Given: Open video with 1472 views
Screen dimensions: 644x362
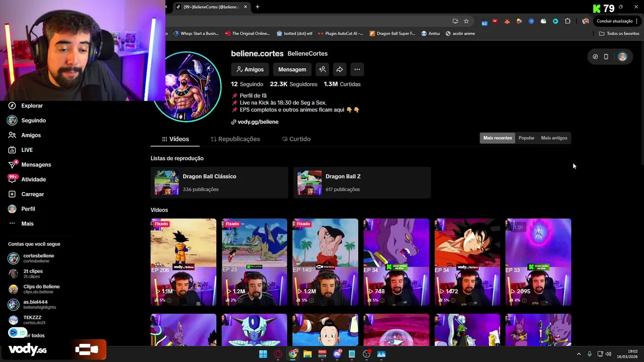Looking at the screenshot, I should 467,262.
